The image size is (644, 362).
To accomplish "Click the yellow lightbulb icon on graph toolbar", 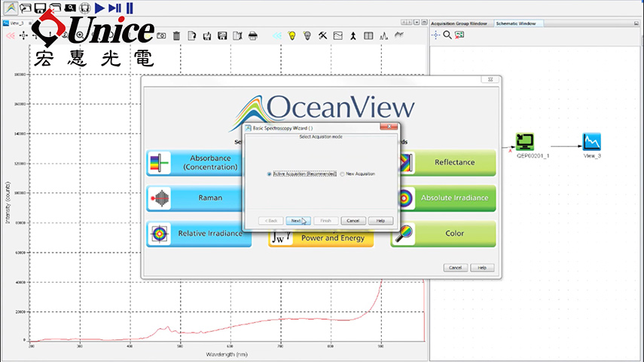I will 292,35.
